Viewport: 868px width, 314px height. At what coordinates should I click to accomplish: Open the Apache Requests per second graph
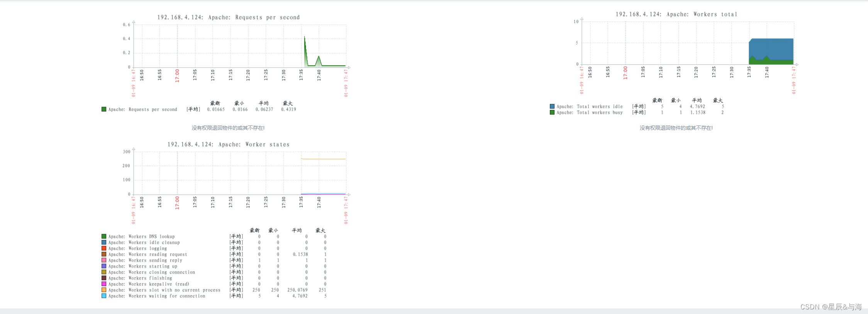[228, 63]
